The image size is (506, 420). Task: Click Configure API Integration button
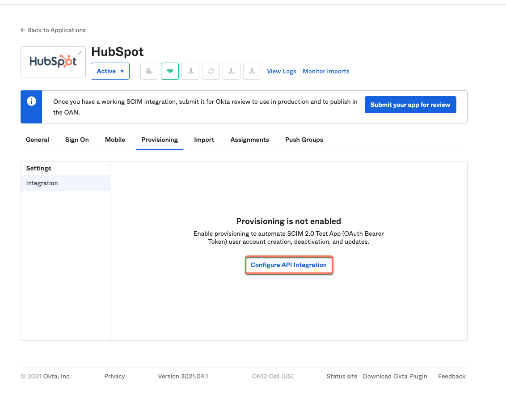pyautogui.click(x=289, y=265)
